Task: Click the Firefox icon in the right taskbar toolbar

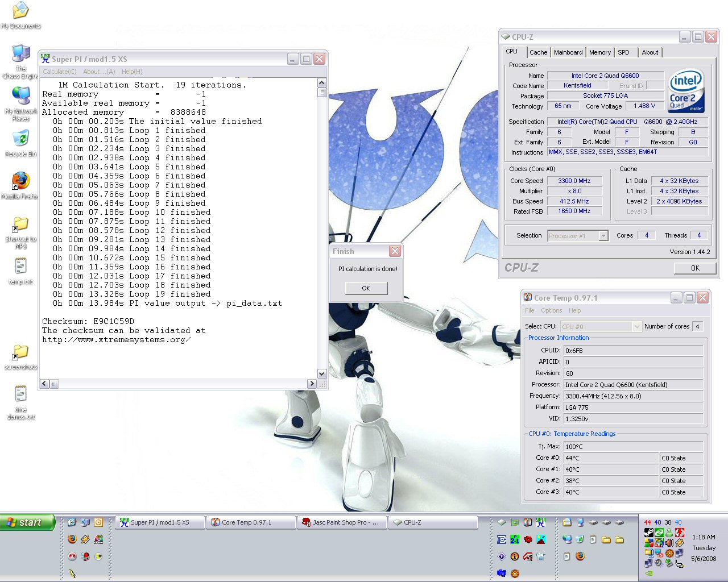Action: click(580, 556)
